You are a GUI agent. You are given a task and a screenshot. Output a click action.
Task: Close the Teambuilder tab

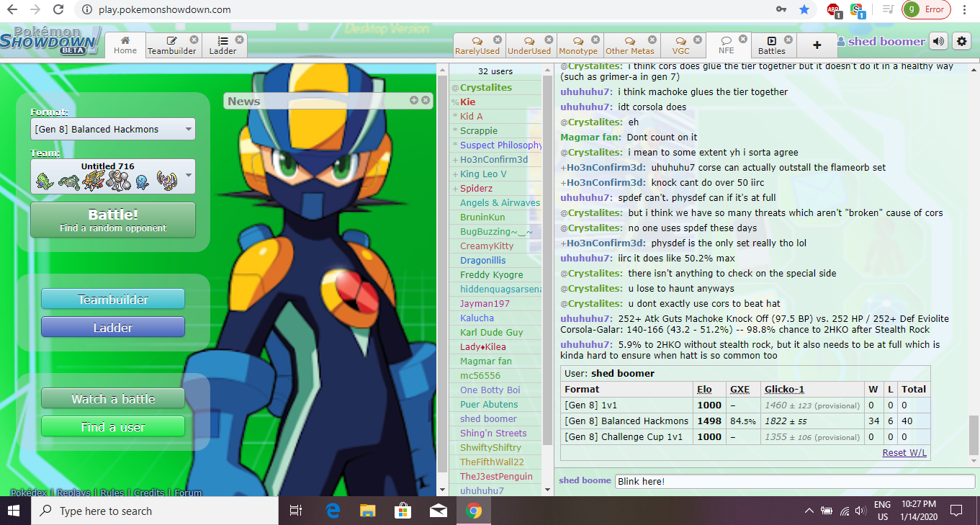point(194,40)
